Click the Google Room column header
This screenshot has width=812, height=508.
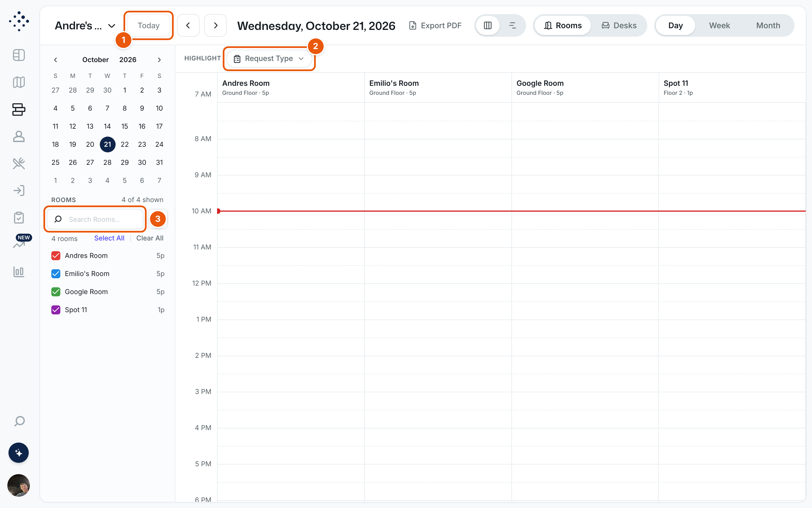pyautogui.click(x=585, y=87)
